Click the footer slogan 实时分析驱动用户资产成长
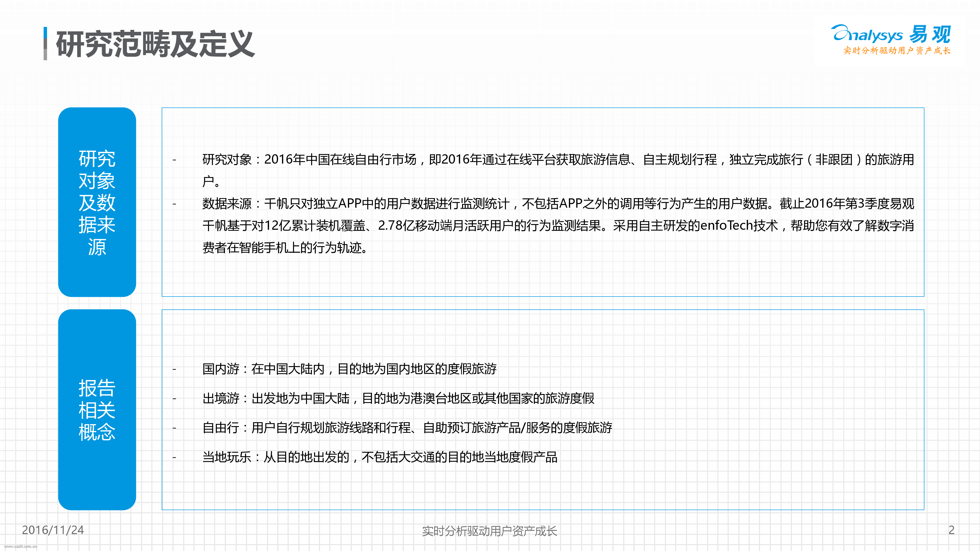The width and height of the screenshot is (980, 551). click(x=489, y=531)
